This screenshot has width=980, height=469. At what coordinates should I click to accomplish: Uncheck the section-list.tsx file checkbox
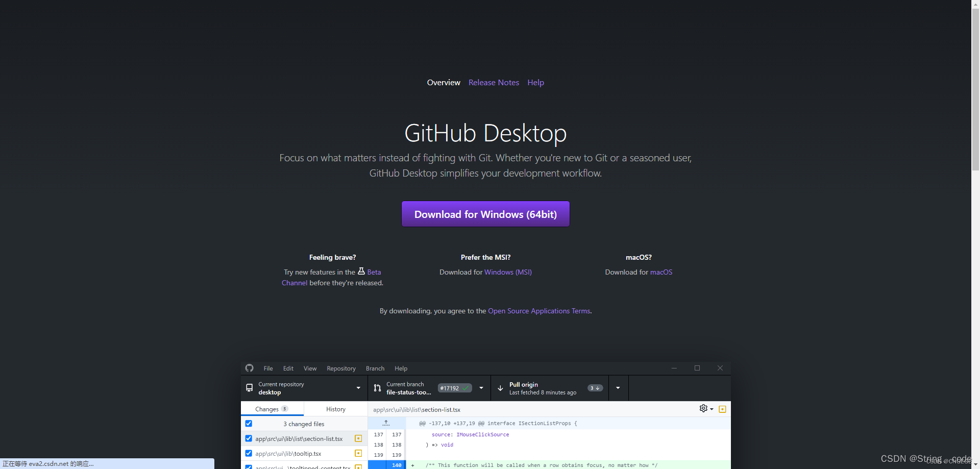pos(249,438)
